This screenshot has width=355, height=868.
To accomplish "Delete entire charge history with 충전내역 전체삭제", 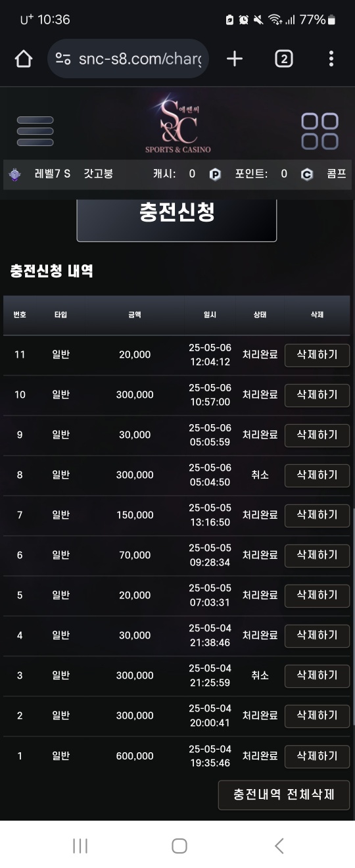I will (284, 794).
